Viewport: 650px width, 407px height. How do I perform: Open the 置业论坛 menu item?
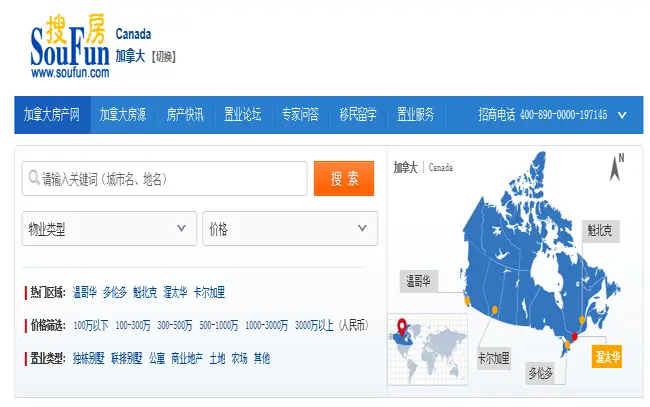243,115
